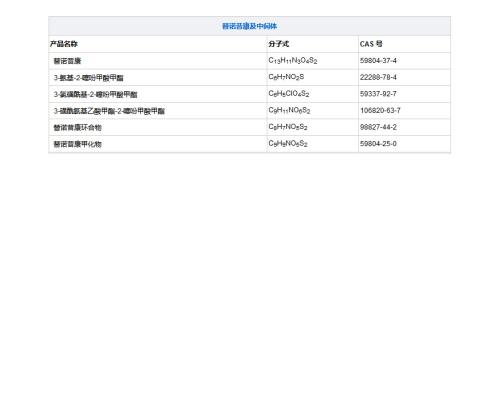Select CAS number 98827-44-2
Viewport: 500px width, 400px height.
click(x=378, y=127)
